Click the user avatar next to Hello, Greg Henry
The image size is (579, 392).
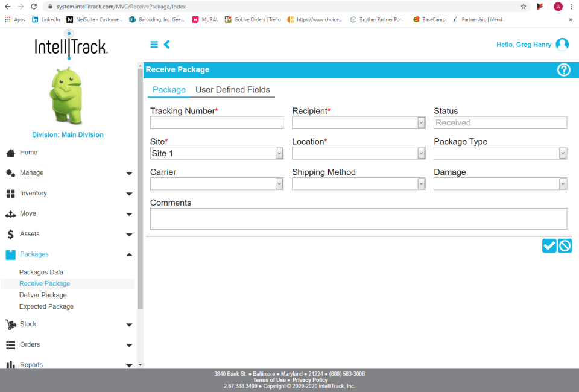point(562,44)
